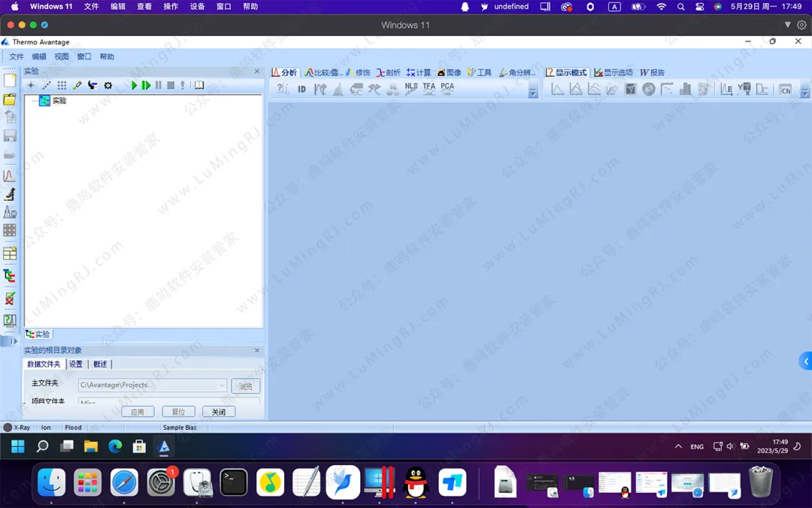The image size is (812, 508).
Task: Toggle the Ion status indicator
Action: 46,427
